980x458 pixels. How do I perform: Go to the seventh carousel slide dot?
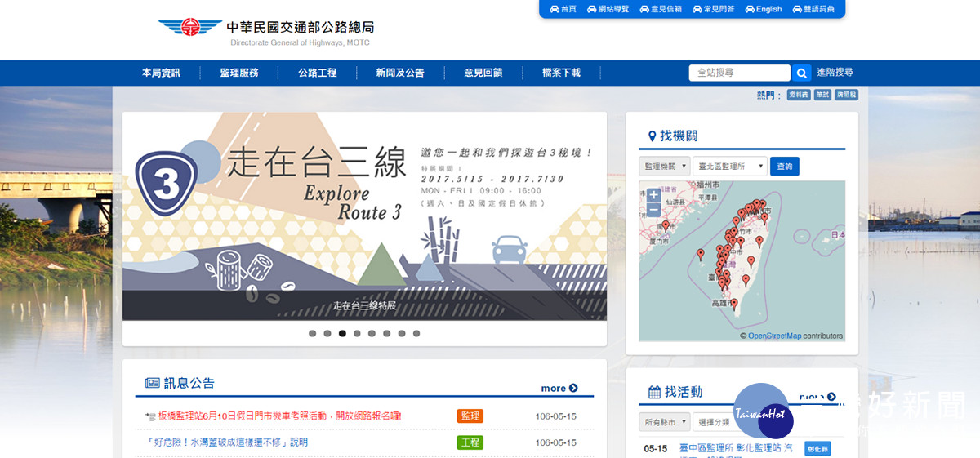point(401,333)
